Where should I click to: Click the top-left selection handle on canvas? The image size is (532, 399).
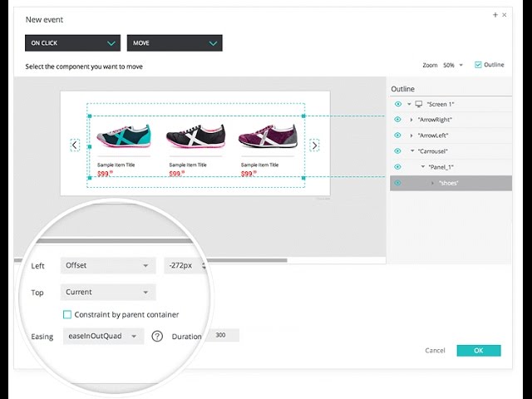pyautogui.click(x=90, y=116)
